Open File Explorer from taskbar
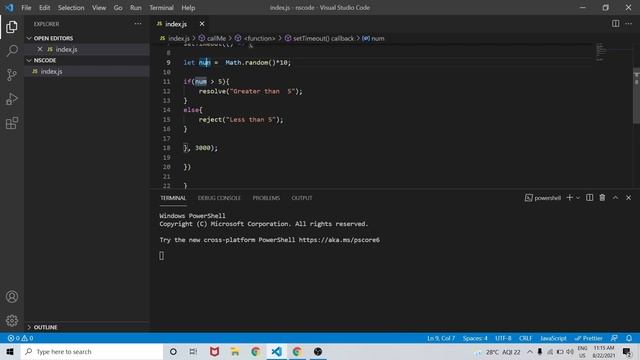Screen dimensions: 640x360 pos(235,351)
